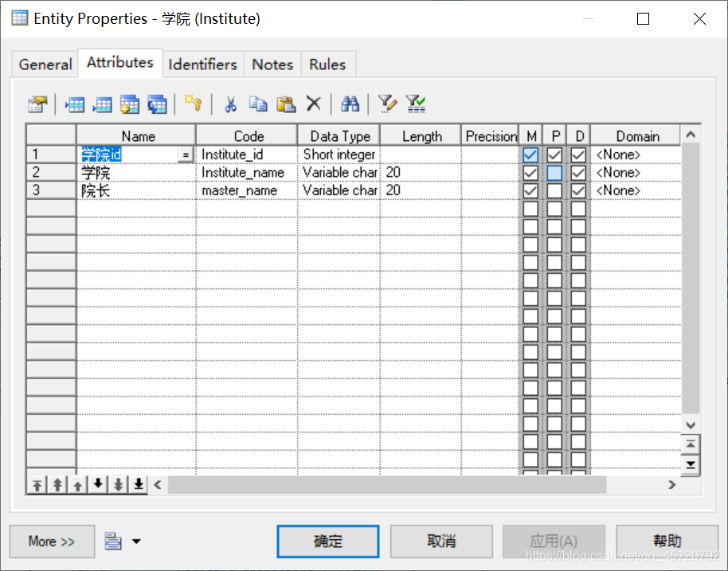Click the move row up arrow
Screen dimensions: 728x571
pos(77,485)
